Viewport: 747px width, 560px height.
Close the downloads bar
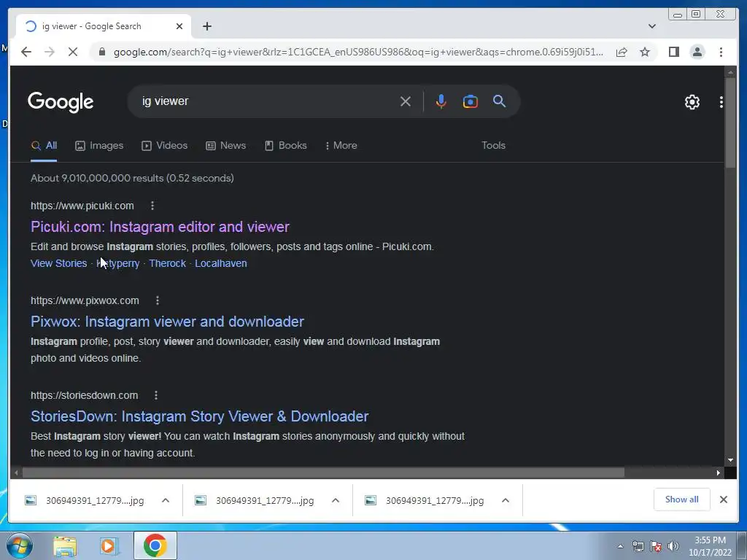click(x=723, y=499)
